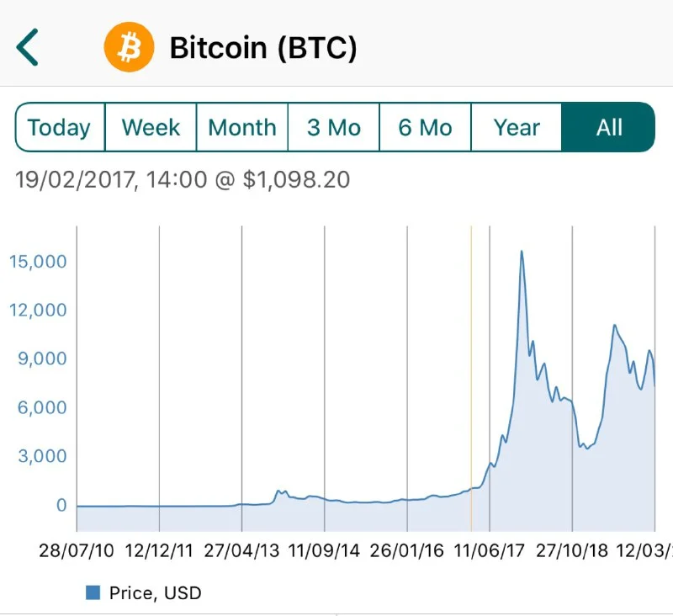Toggle the Price, USD legend label
Screen dimensions: 673x616
[156, 592]
